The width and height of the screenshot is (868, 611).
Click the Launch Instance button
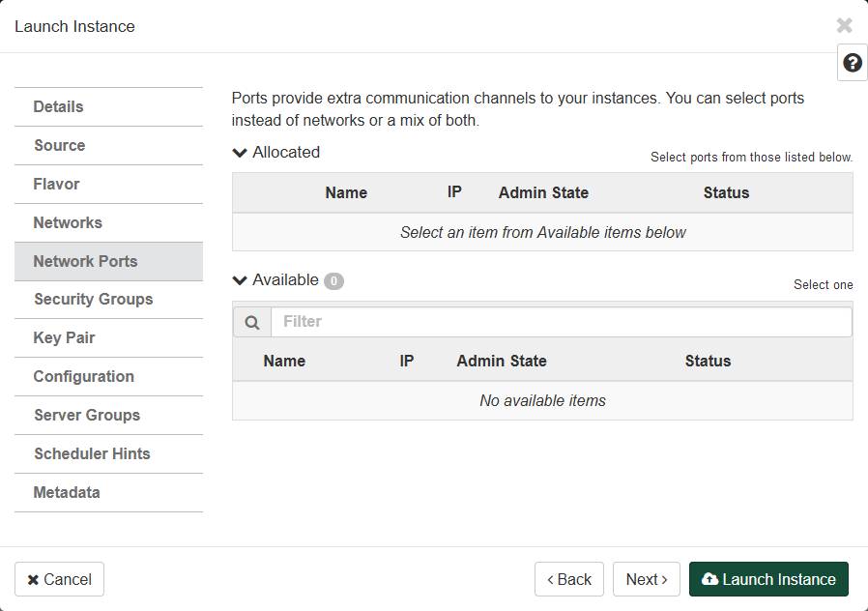[768, 579]
